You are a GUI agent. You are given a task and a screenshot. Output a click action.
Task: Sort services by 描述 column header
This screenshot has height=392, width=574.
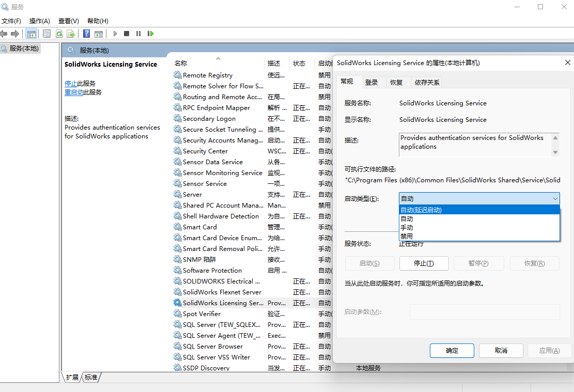coord(277,64)
